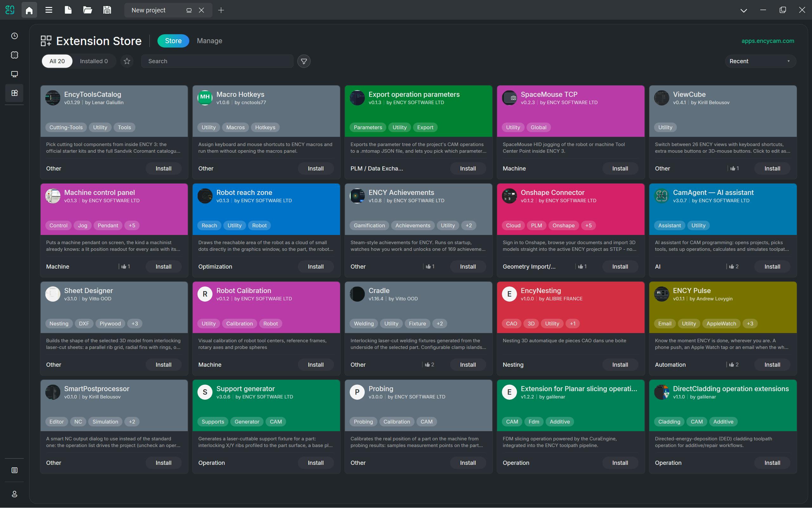
Task: Click the Macro Hotkeys MH avatar icon
Action: [205, 97]
